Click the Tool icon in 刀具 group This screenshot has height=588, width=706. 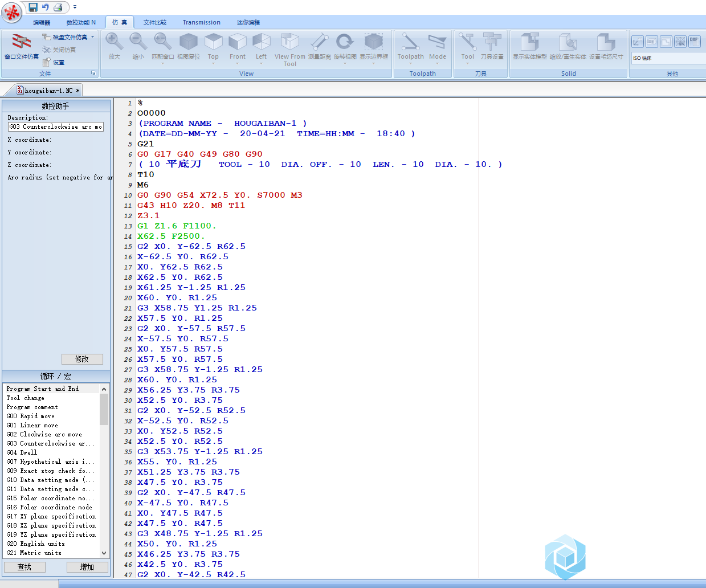(468, 43)
